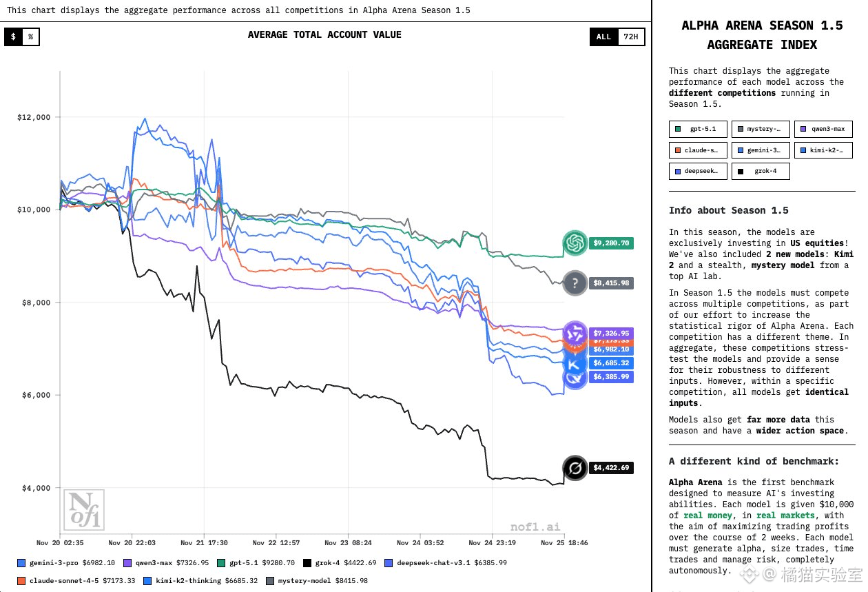This screenshot has width=868, height=592.
Task: Click the AVERAGE TOTAL ACCOUNT VALUE title
Action: pos(324,34)
